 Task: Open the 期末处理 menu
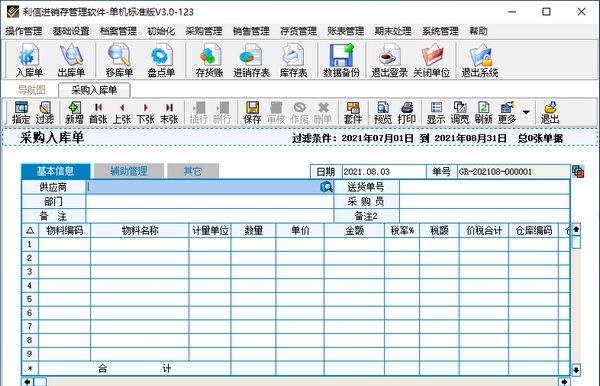pyautogui.click(x=393, y=31)
